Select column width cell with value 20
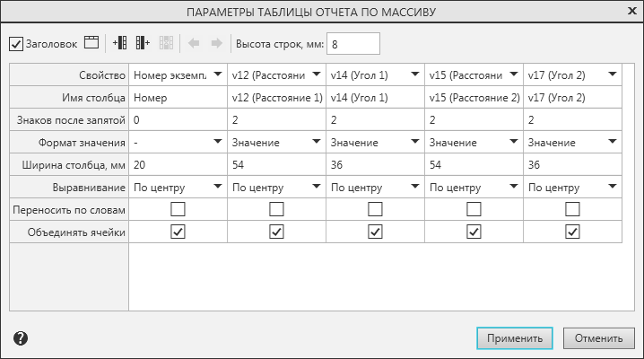 coord(178,164)
